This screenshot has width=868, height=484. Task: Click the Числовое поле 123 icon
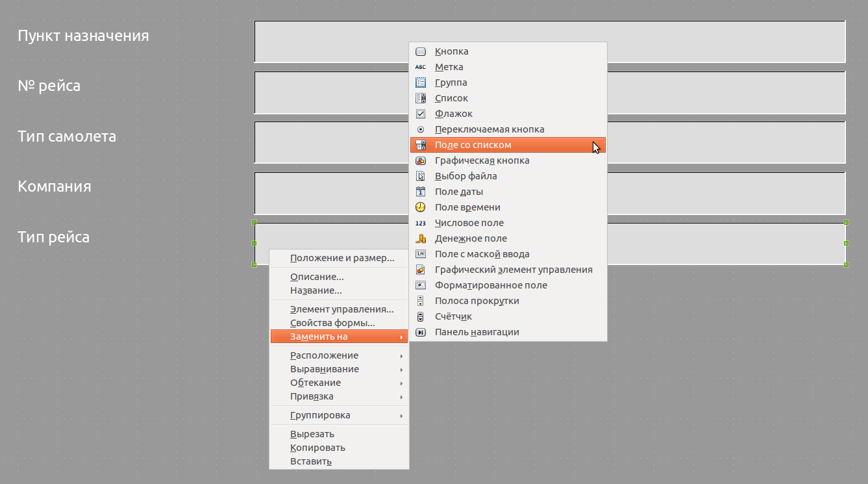pos(421,223)
